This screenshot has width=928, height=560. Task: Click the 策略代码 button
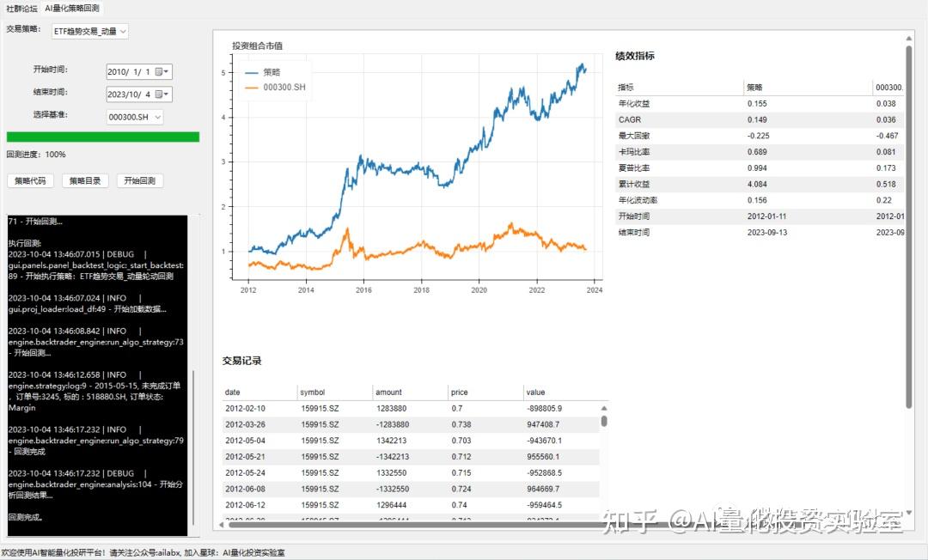click(x=30, y=181)
